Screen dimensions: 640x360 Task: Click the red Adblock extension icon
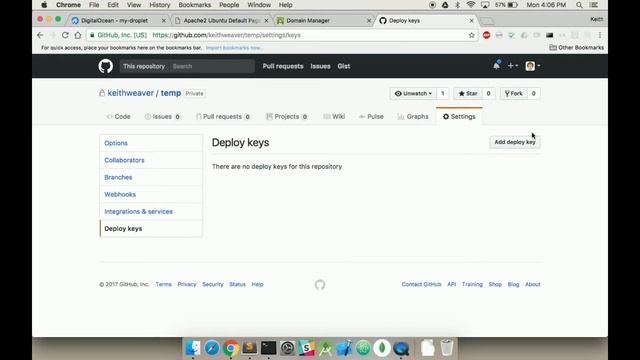[486, 35]
